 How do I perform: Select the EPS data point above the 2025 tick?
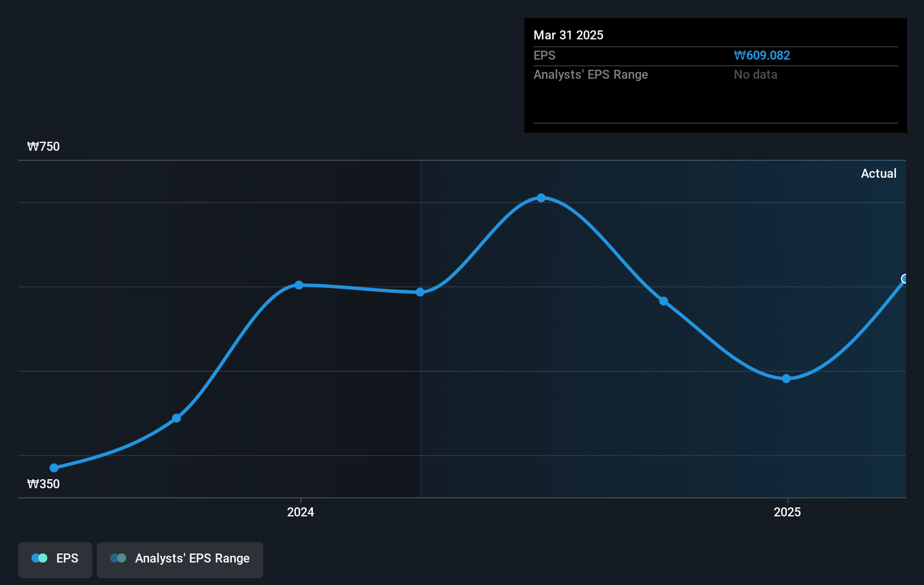pos(786,379)
